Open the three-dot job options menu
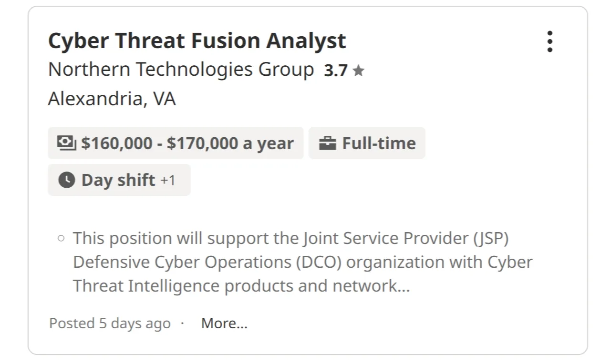Image resolution: width=611 pixels, height=364 pixels. 549,41
